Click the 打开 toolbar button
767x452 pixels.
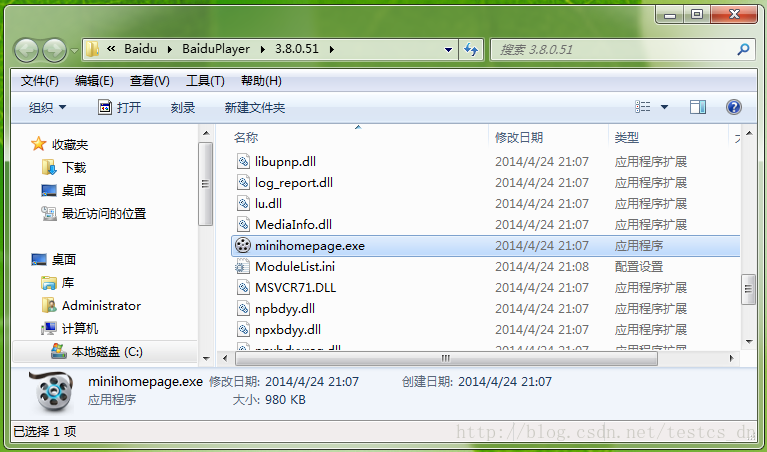pos(120,108)
